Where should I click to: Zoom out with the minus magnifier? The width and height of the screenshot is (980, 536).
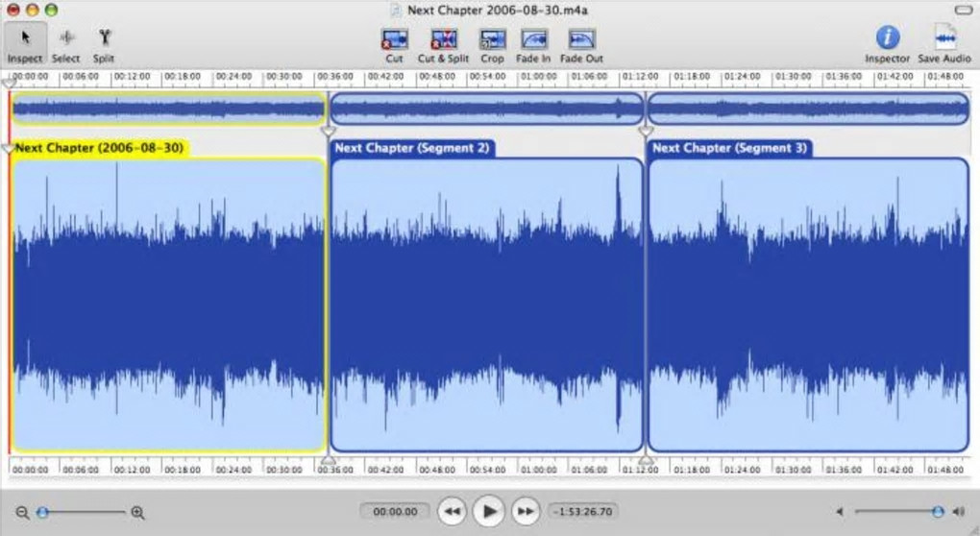tap(22, 513)
